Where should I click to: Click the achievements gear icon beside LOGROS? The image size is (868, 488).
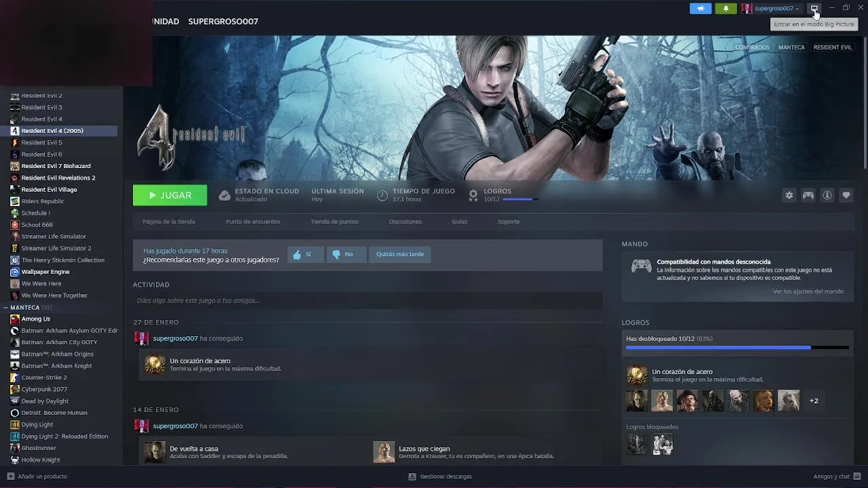coord(473,195)
